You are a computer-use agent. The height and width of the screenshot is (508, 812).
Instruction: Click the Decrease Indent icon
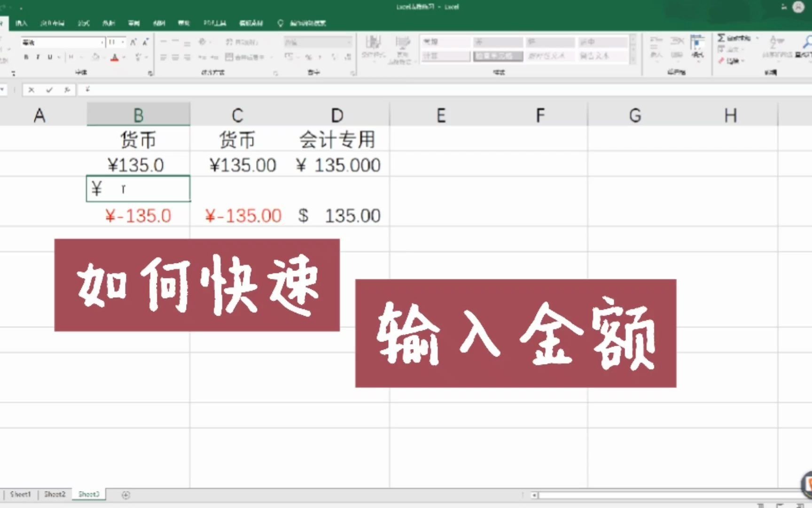click(202, 57)
